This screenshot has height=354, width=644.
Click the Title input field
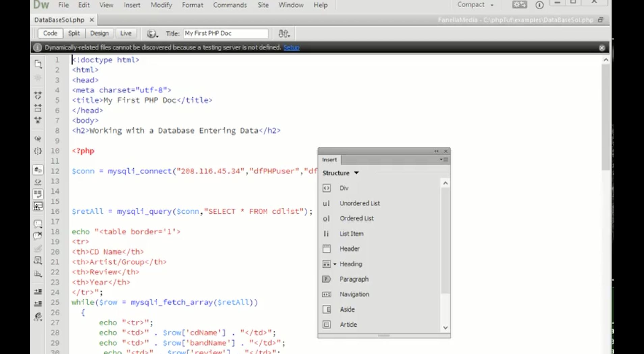226,33
